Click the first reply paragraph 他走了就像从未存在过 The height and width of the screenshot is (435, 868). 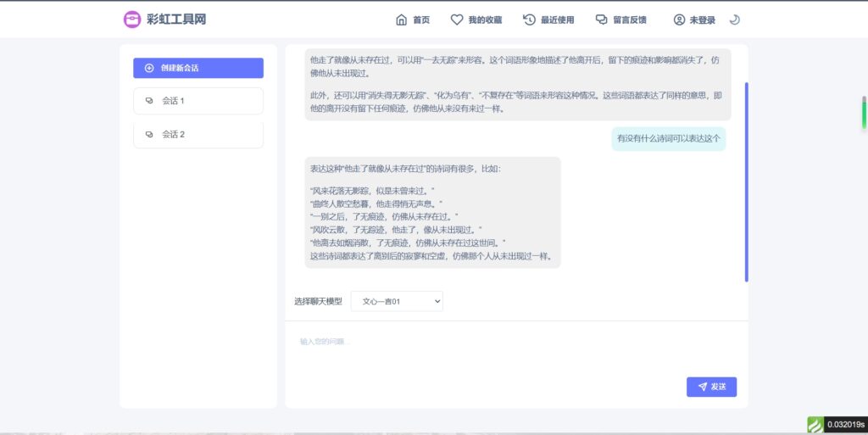tap(515, 66)
